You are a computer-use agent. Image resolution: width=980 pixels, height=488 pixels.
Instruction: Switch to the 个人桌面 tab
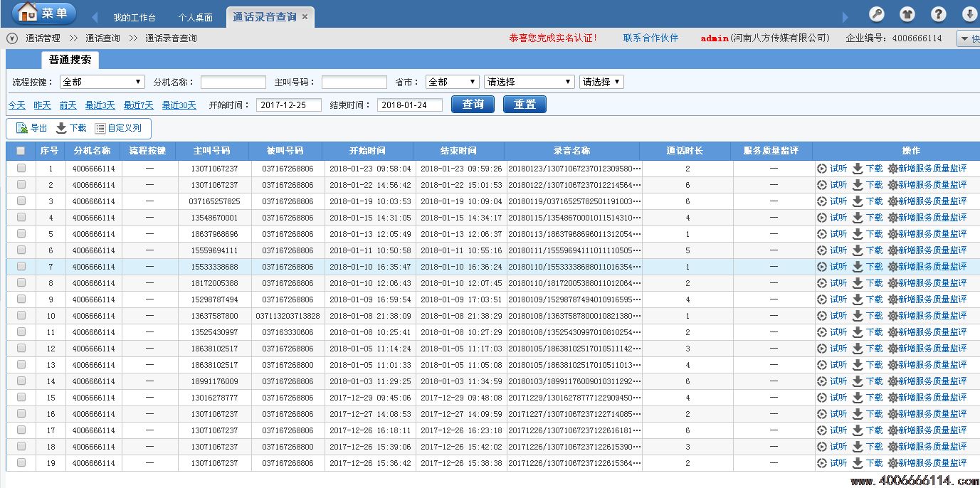pyautogui.click(x=195, y=18)
